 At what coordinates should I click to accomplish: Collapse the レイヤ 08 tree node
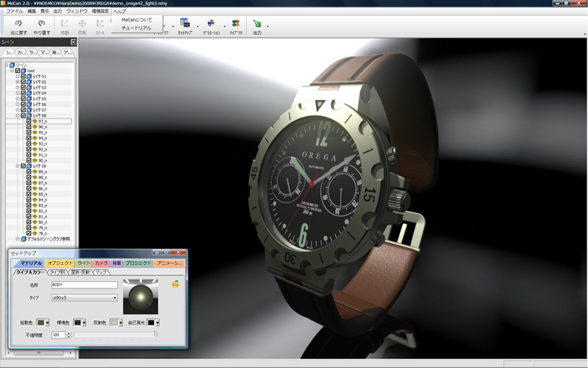(x=18, y=116)
